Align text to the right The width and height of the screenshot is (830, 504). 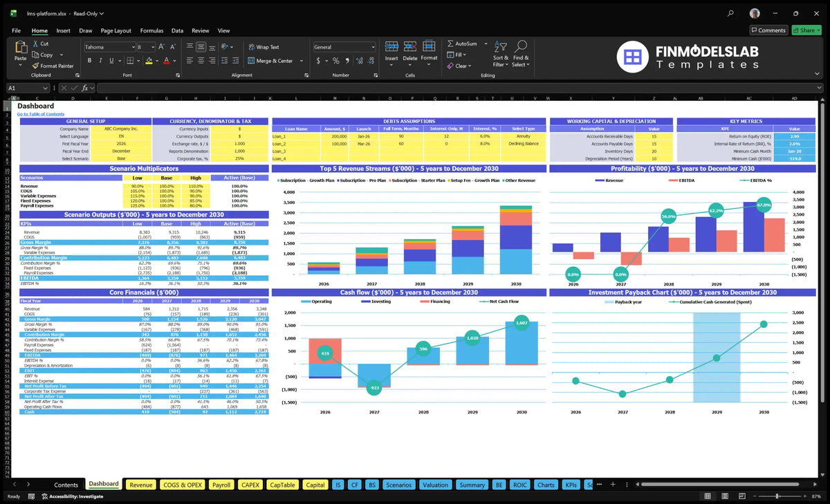pos(212,61)
